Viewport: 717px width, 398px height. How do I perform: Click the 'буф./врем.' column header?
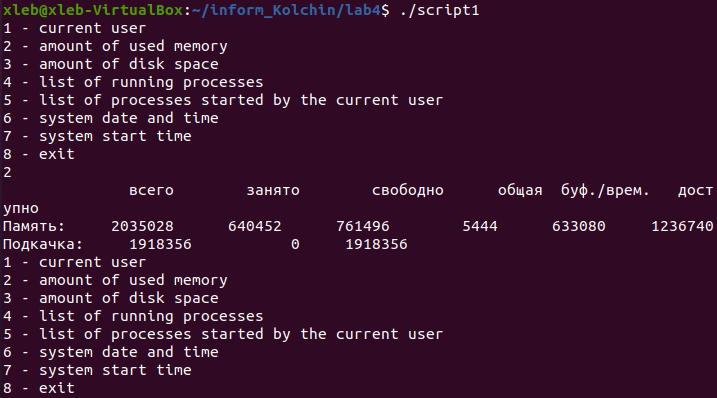tap(605, 190)
